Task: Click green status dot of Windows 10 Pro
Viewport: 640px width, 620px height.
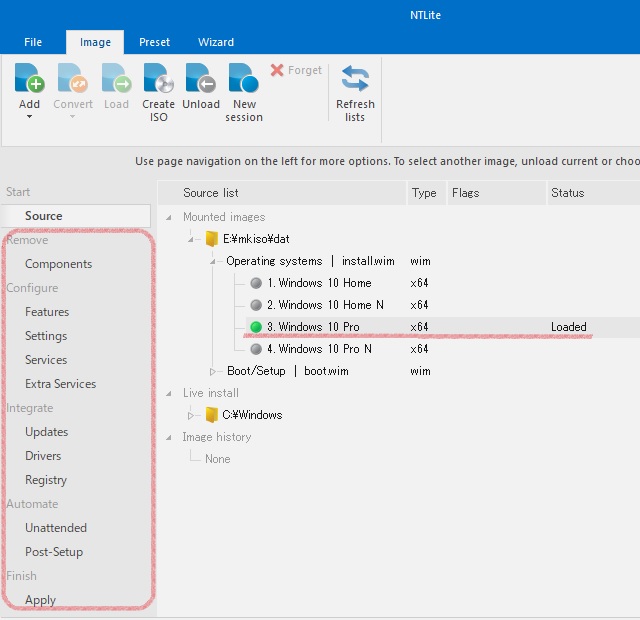Action: (x=256, y=327)
